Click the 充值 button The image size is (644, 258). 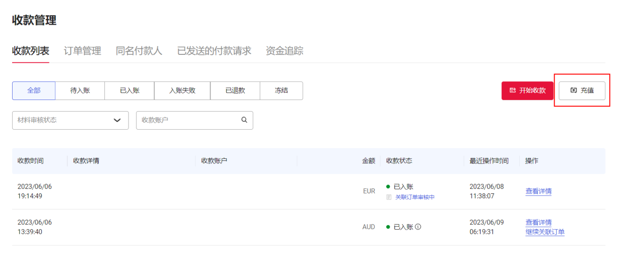(x=582, y=91)
